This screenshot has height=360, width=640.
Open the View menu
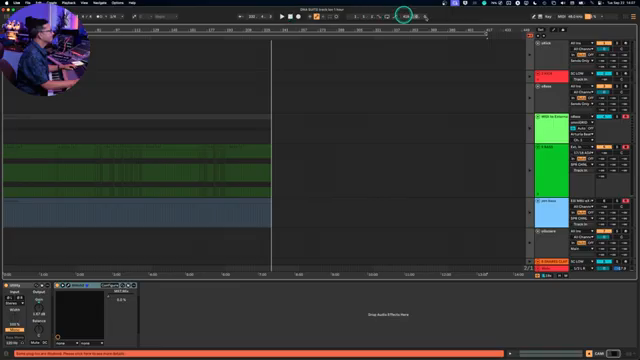[84, 3]
